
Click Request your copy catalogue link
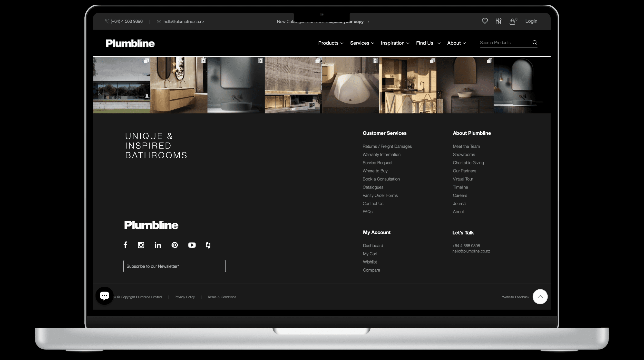coord(347,22)
